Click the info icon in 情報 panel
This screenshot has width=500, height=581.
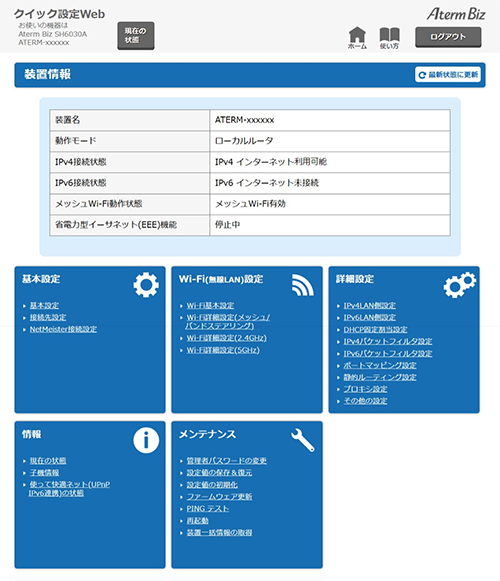(146, 440)
